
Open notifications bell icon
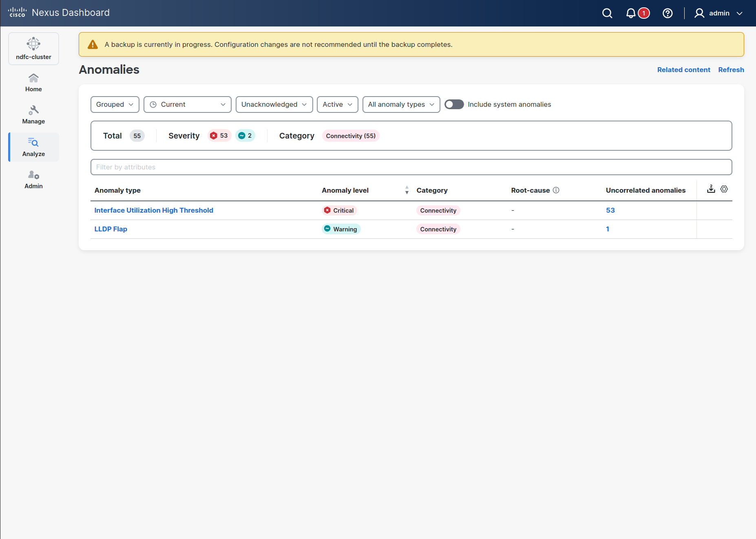631,13
